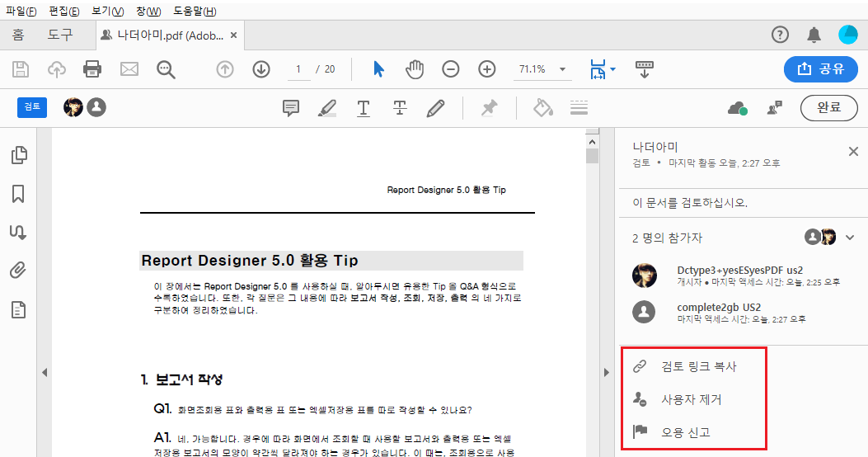Click the scrolling mode toolbar icon
Viewport: 868px width, 457px height.
[x=644, y=69]
